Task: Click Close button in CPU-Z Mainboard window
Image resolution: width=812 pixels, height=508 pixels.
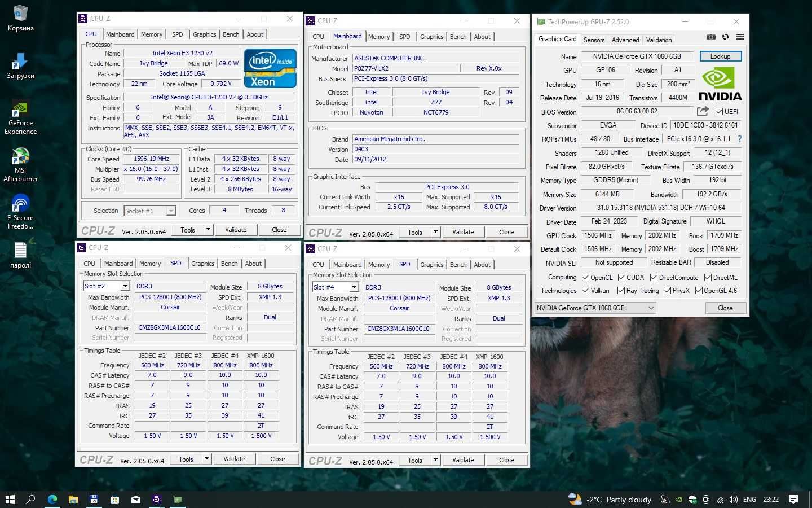Action: [506, 232]
